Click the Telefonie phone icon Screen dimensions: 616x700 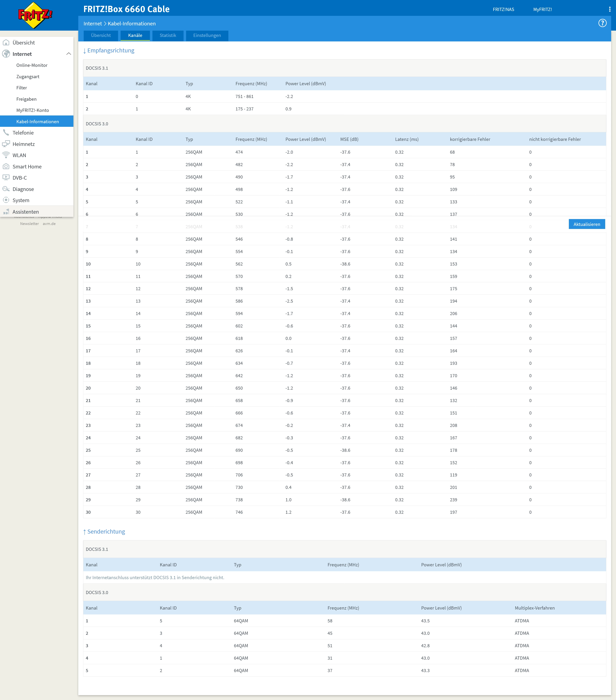tap(6, 133)
